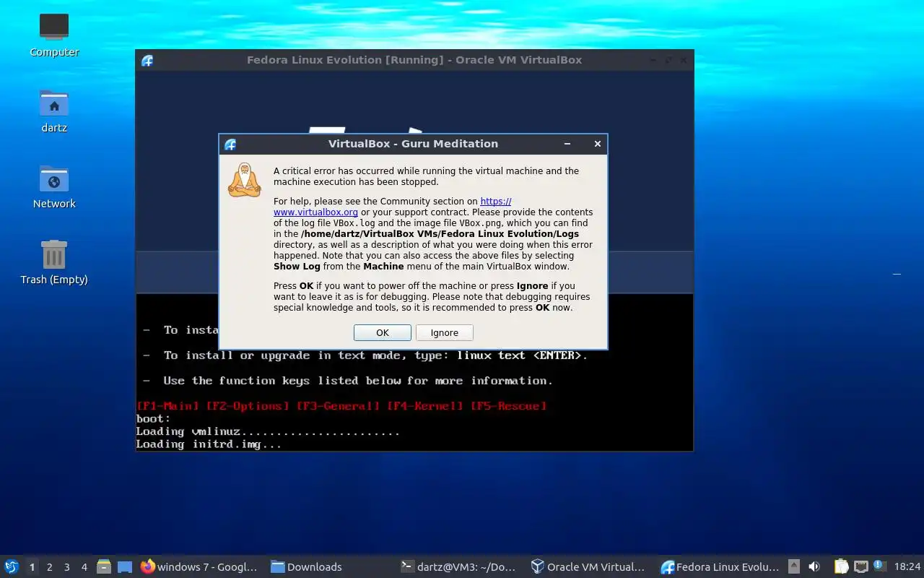Screen dimensions: 924x578
Task: Choose Ignore in the Guru Meditation dialog
Action: coord(444,332)
